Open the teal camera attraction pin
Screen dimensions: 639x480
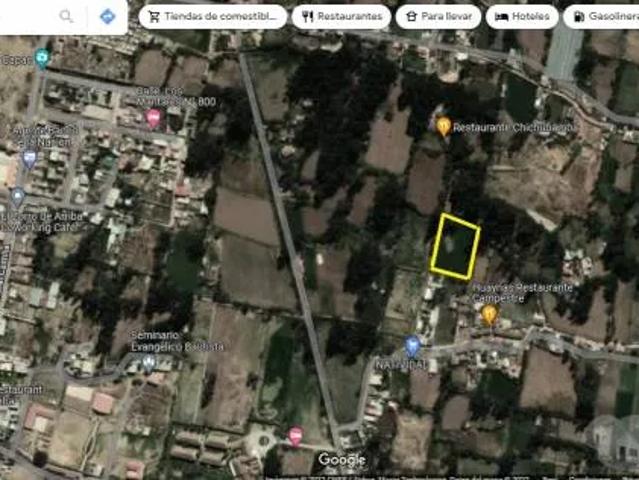(x=42, y=59)
